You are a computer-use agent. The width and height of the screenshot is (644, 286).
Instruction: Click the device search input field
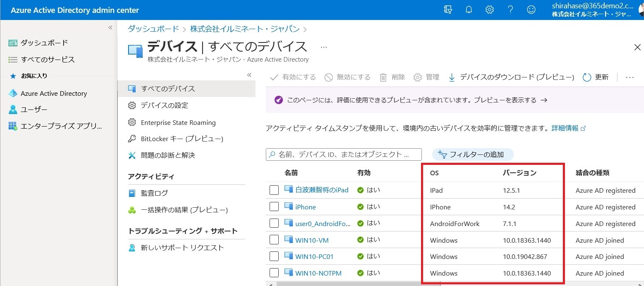344,154
